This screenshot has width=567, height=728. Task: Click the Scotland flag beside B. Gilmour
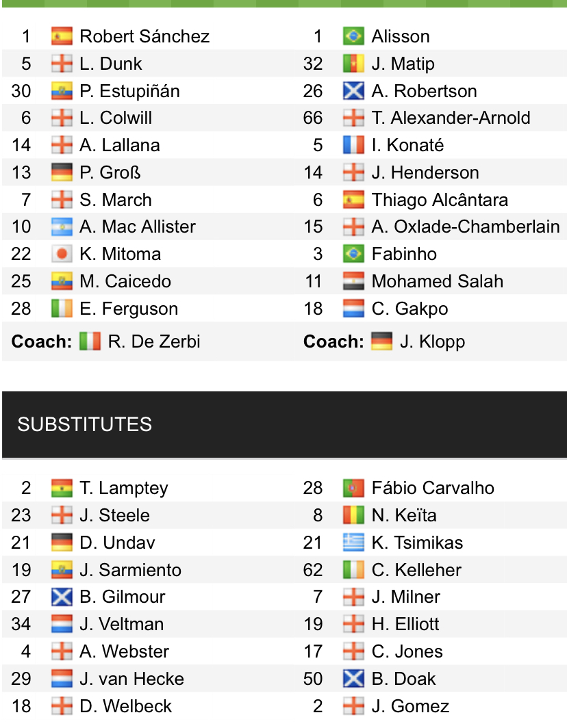point(62,597)
